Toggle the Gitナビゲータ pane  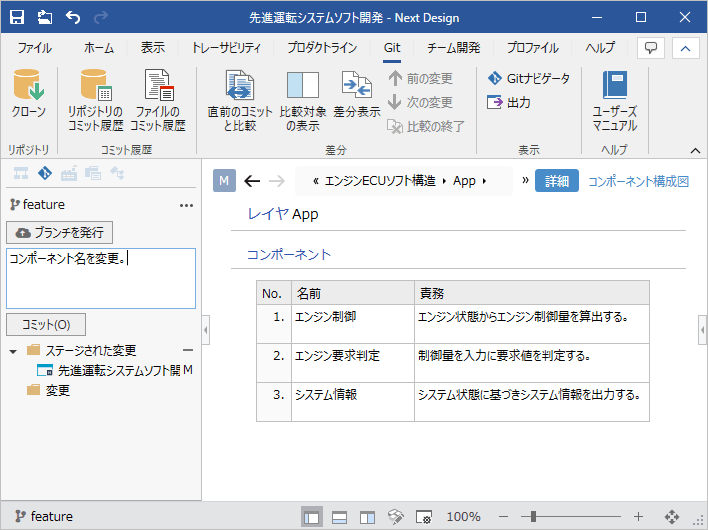click(528, 78)
